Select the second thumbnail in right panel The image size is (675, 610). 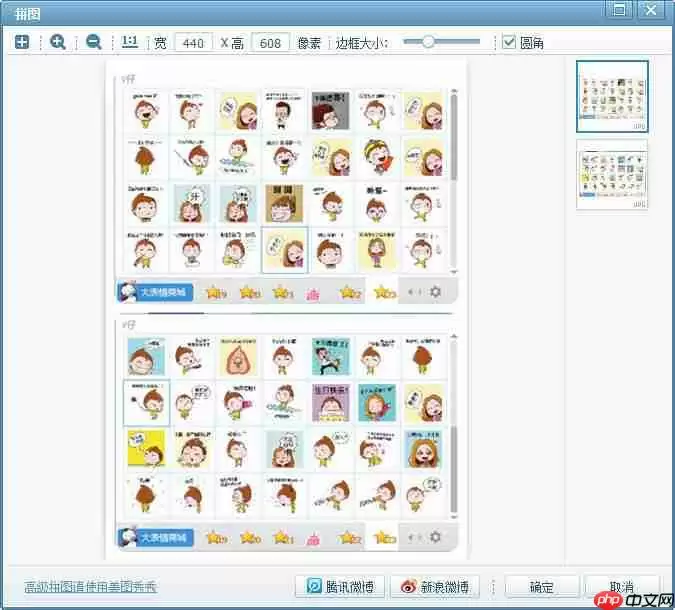(x=612, y=175)
